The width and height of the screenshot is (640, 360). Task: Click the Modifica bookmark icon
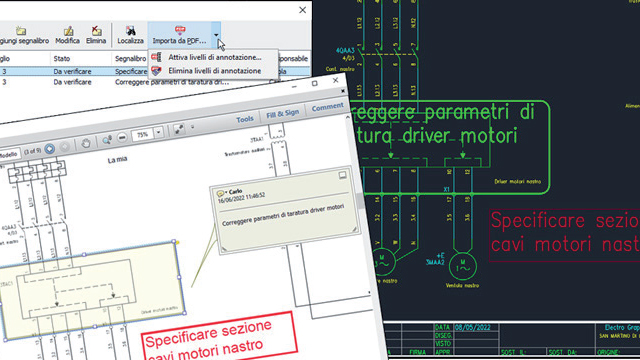click(x=68, y=31)
